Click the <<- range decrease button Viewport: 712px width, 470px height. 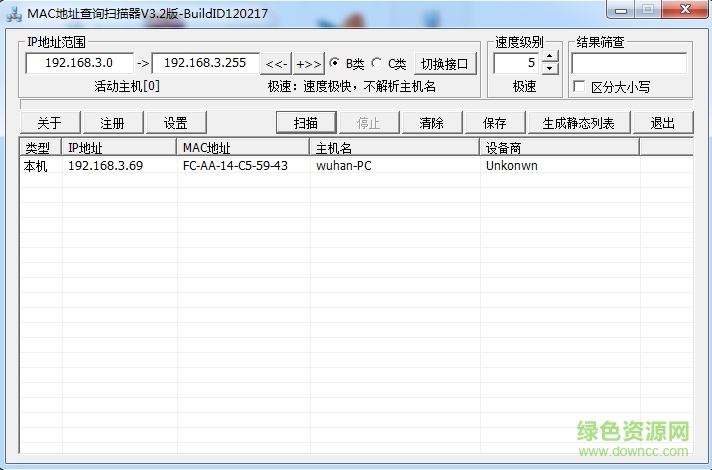tap(276, 64)
